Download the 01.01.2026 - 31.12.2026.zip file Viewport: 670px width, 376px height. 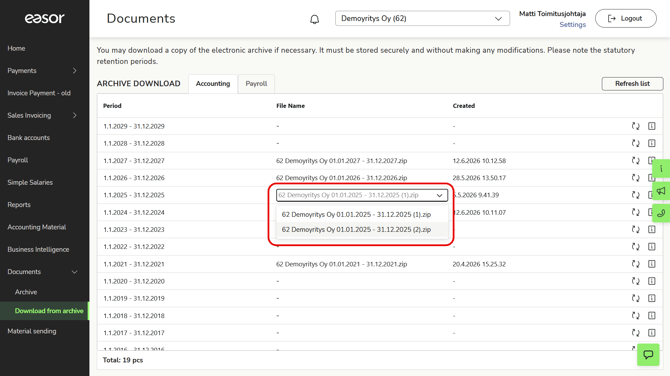[x=341, y=178]
